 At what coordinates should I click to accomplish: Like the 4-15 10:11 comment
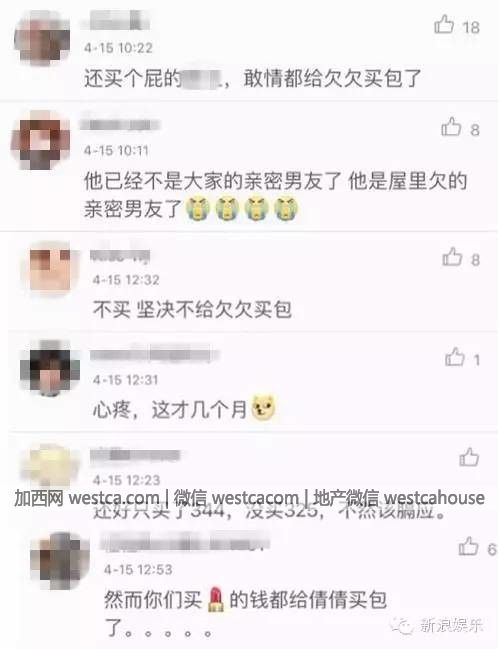[x=451, y=127]
